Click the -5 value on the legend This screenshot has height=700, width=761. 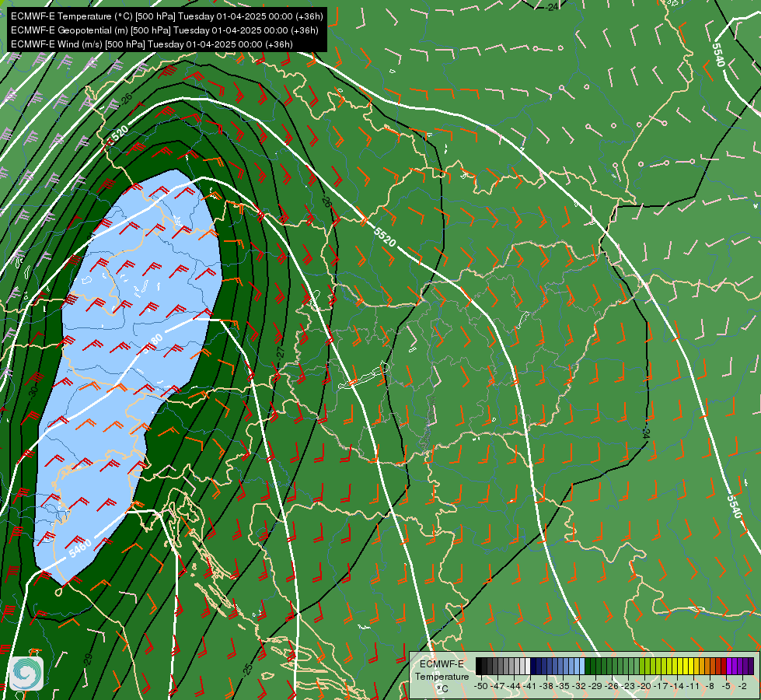726,686
